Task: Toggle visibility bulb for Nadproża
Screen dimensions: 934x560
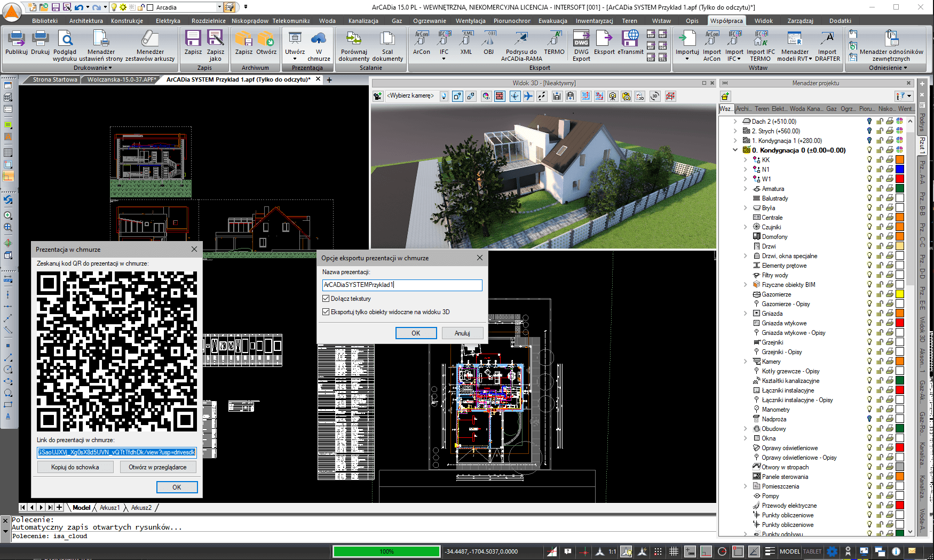Action: click(x=869, y=419)
